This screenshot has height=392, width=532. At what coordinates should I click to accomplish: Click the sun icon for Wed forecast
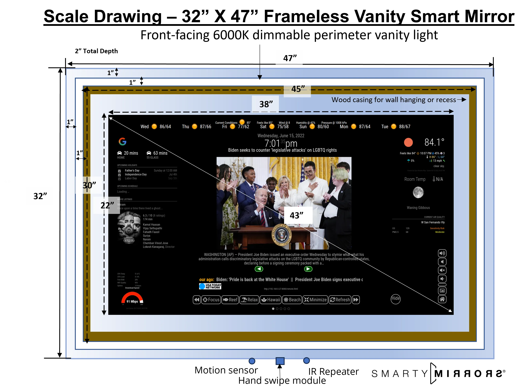[x=154, y=126]
